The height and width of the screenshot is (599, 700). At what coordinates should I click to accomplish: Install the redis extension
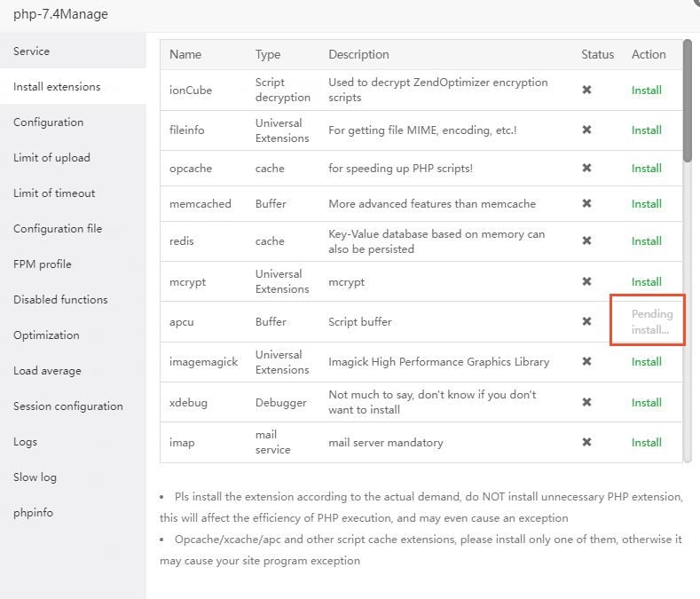(647, 240)
